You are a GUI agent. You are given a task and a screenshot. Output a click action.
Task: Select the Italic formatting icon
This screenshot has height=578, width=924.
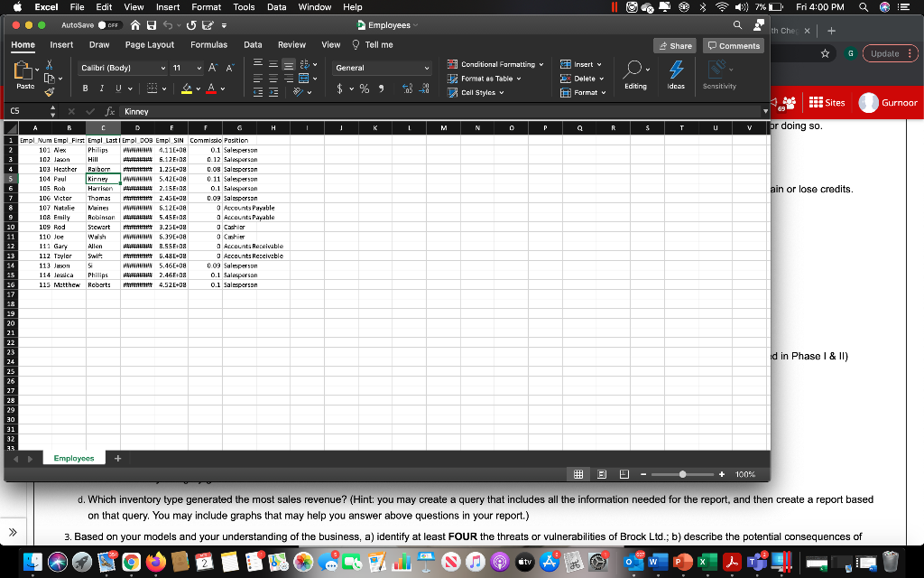pos(102,88)
